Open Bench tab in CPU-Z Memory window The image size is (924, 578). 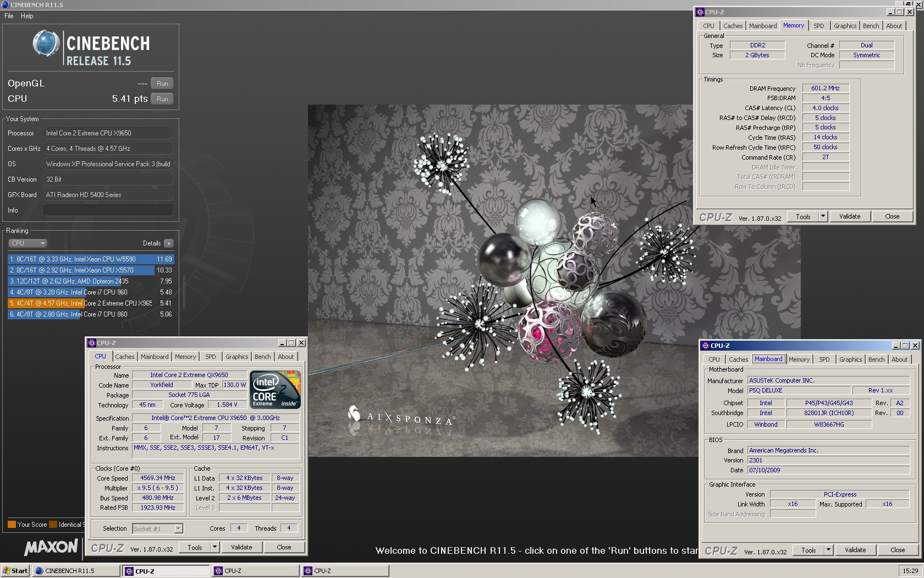(871, 26)
